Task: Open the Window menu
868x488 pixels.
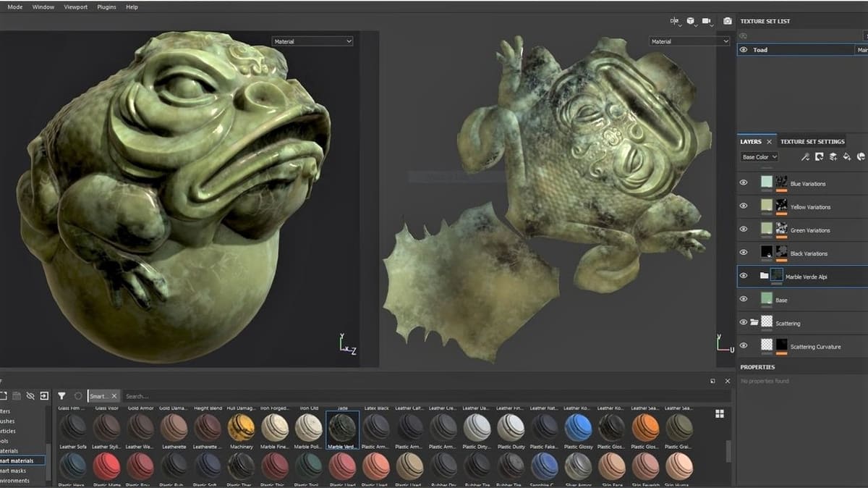Action: (43, 7)
